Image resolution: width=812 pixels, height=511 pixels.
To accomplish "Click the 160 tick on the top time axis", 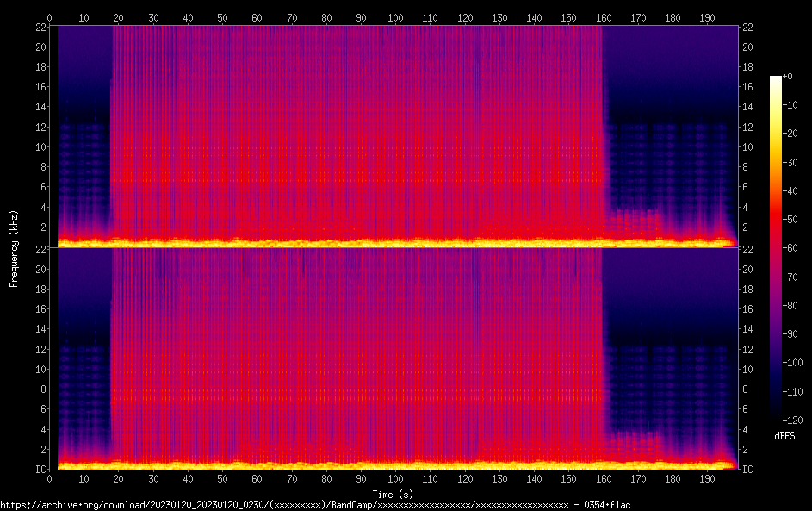I will [x=603, y=17].
